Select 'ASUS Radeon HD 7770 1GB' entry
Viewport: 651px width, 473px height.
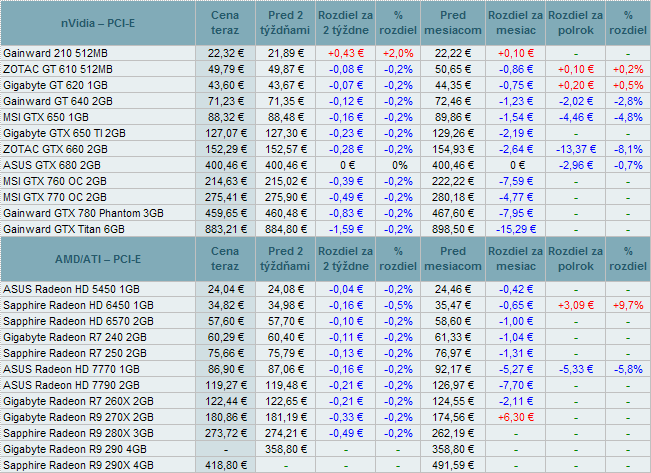click(71, 369)
